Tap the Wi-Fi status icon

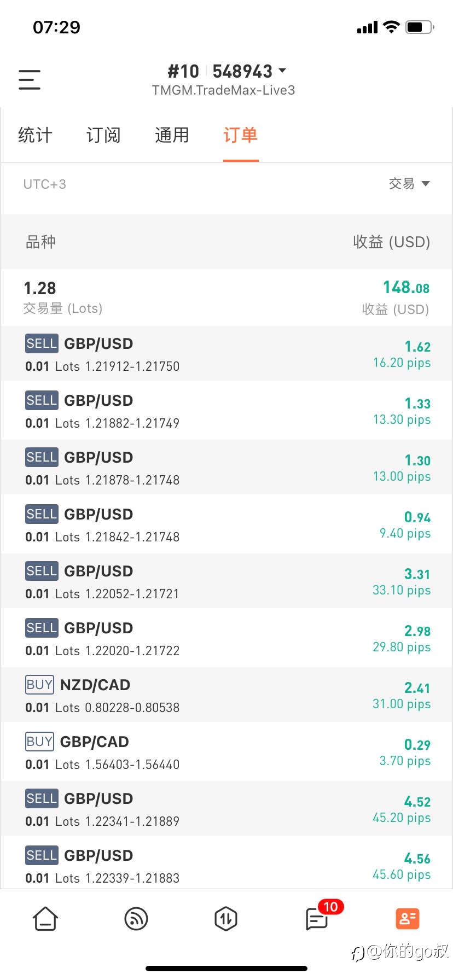pyautogui.click(x=392, y=27)
